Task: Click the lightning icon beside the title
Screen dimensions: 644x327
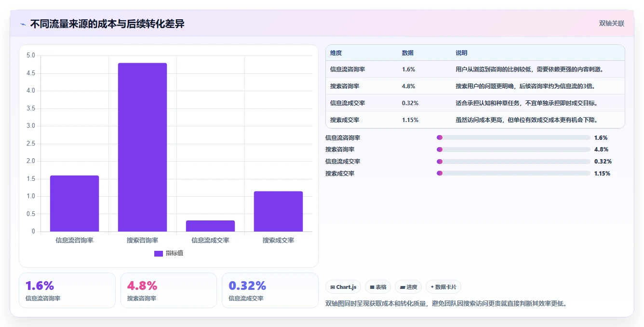Action: point(23,24)
